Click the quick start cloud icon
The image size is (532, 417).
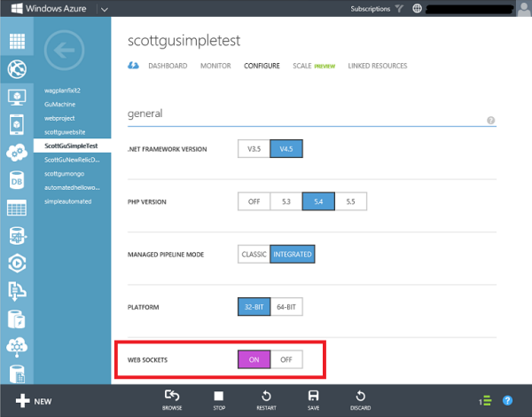click(x=133, y=66)
